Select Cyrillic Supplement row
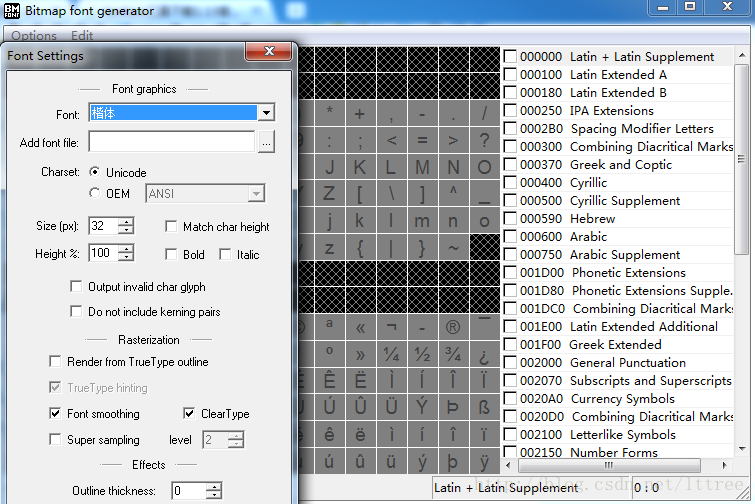 tap(618, 200)
